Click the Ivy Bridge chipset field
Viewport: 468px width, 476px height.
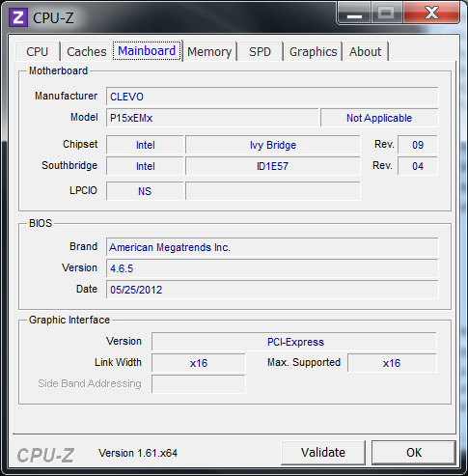[273, 145]
